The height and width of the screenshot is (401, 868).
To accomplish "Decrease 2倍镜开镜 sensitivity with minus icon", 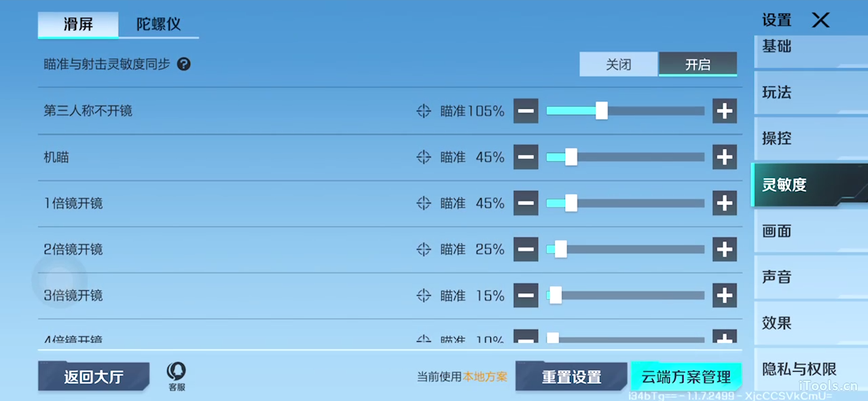I will coord(526,249).
